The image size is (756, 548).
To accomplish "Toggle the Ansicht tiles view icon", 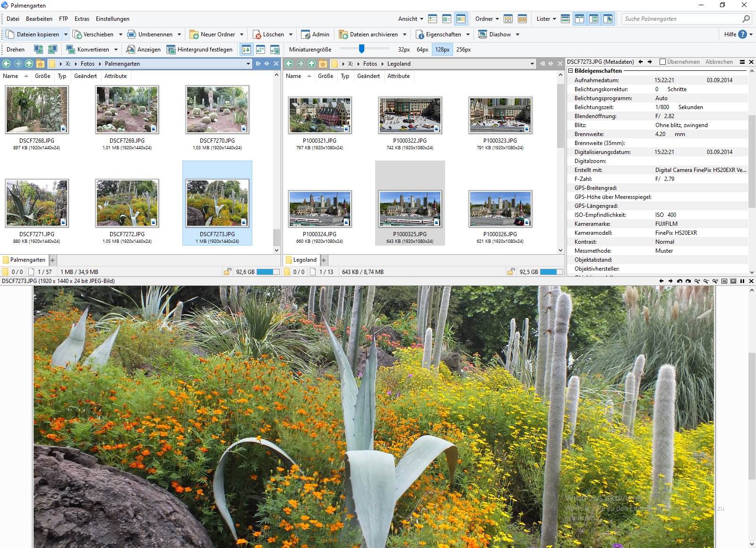I will coord(447,19).
